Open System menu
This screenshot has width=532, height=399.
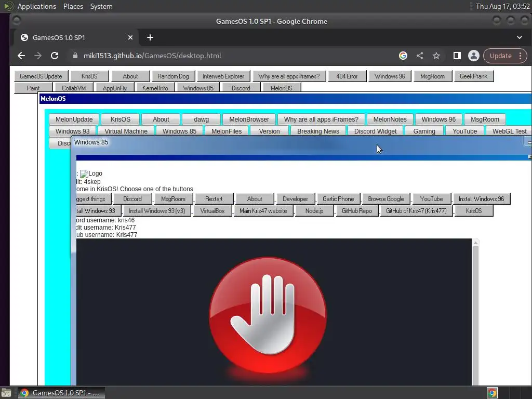(101, 6)
